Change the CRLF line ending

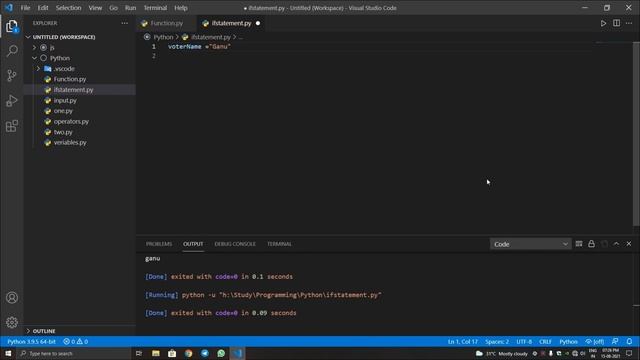click(x=545, y=341)
